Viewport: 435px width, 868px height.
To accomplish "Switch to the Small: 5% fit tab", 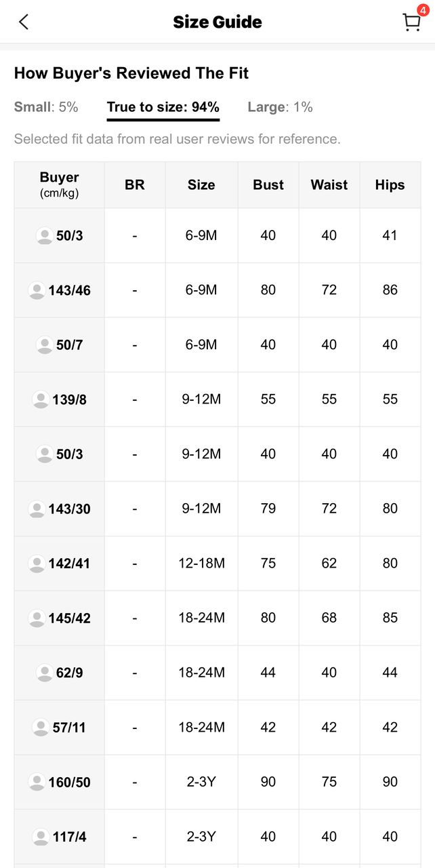I will 46,107.
